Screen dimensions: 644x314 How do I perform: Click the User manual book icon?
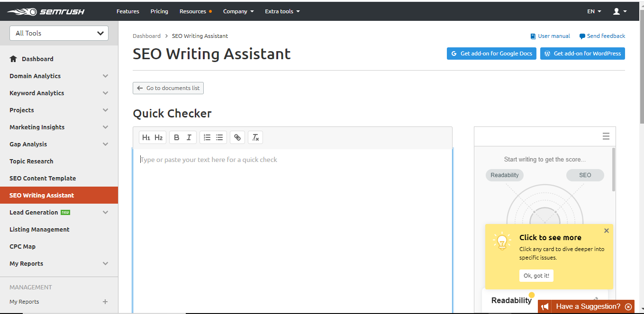coord(533,36)
